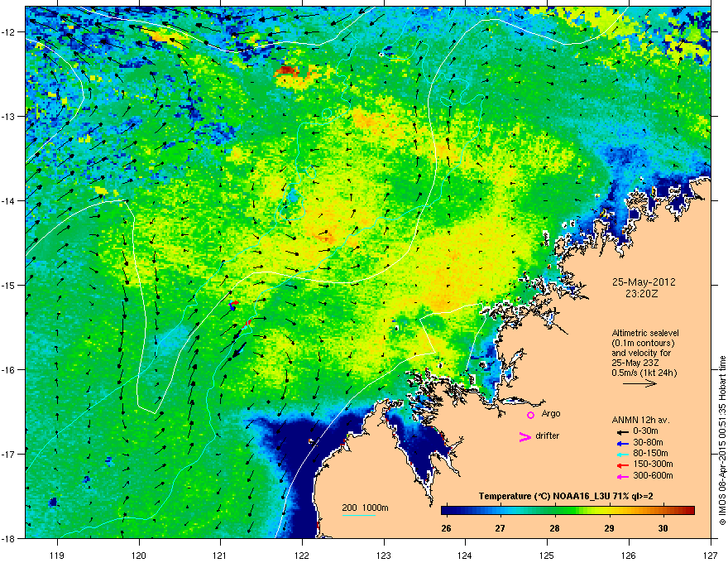
Task: Click the longitude axis label 127
Action: (x=711, y=555)
